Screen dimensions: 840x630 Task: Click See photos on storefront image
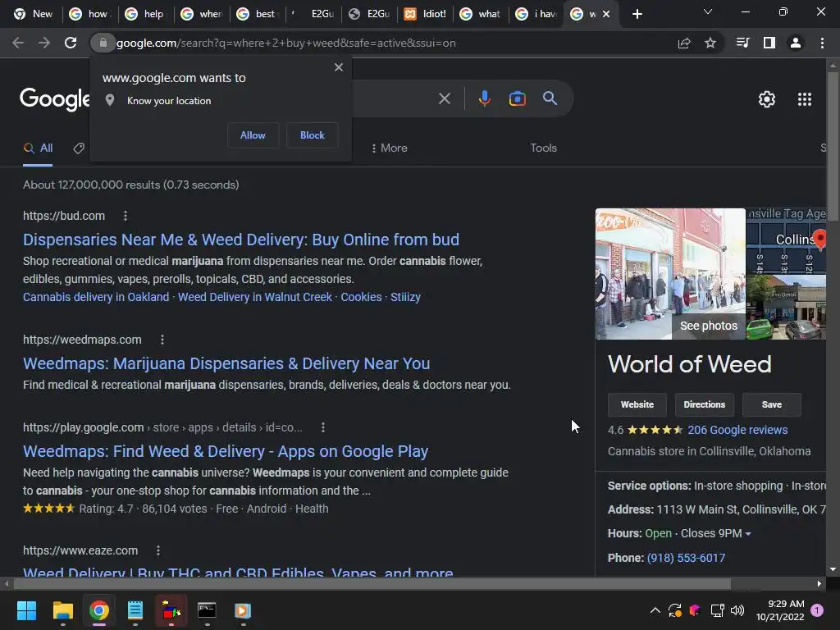click(x=708, y=326)
